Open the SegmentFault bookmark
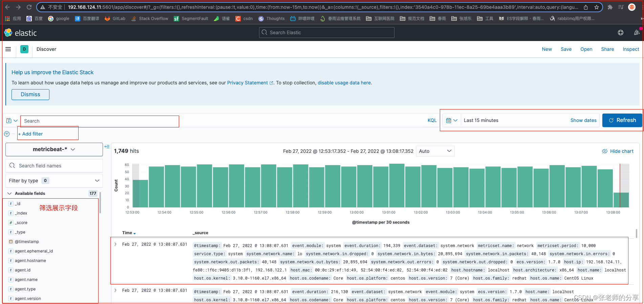Image resolution: width=644 pixels, height=304 pixels. 191,19
